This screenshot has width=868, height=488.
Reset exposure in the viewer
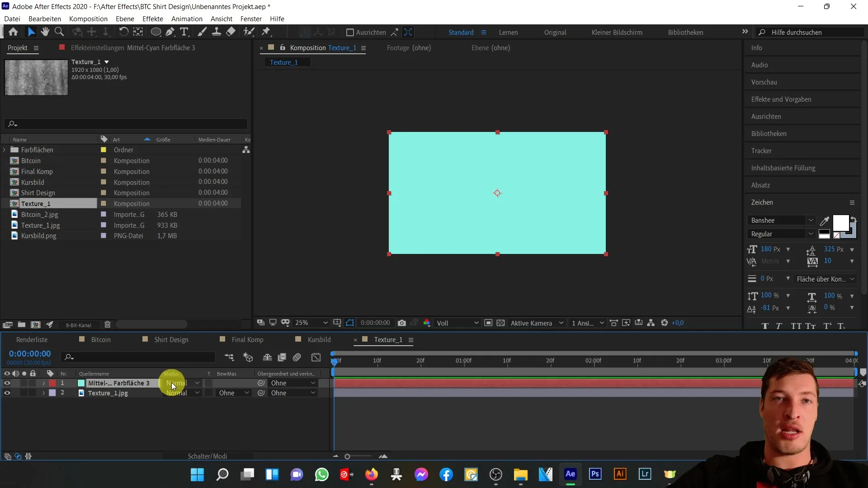(664, 323)
